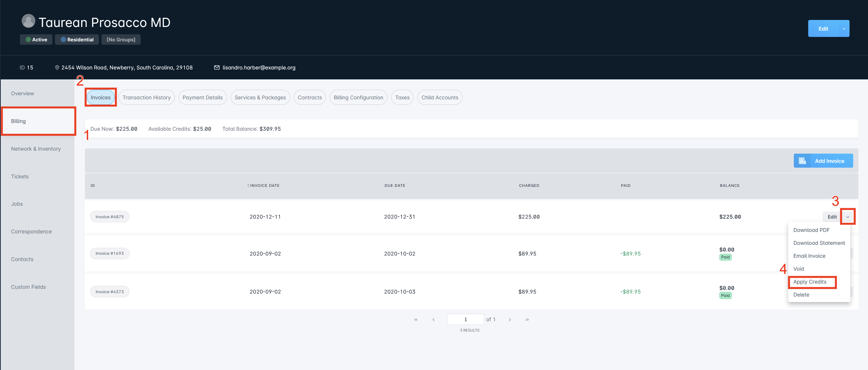
Task: Navigate to Network & Inventory in the sidebar
Action: 36,148
